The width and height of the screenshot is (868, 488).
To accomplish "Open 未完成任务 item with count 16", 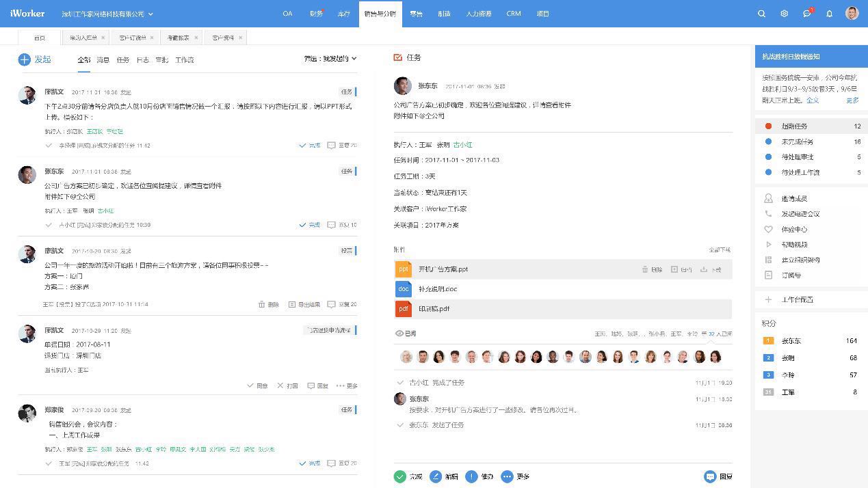I will pos(811,141).
